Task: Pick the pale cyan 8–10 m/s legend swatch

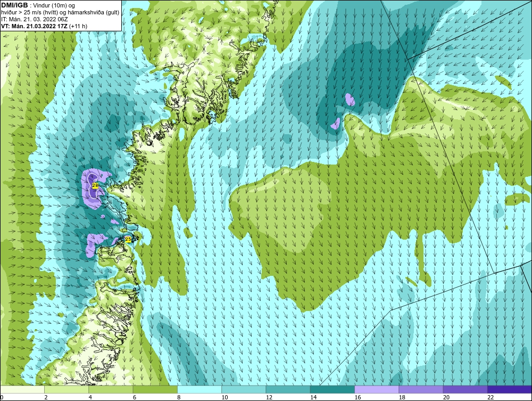Action: click(199, 389)
